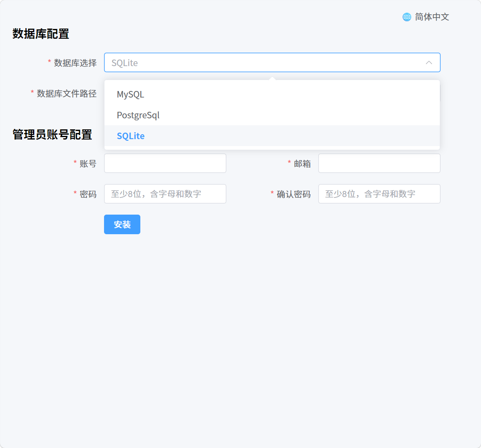Choose PostgreSql from the database list
This screenshot has width=481, height=448.
pos(272,115)
